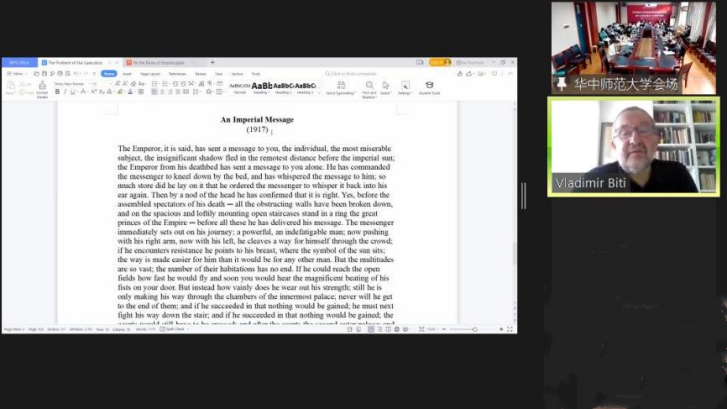This screenshot has height=409, width=727.
Task: Click the Go Premium link
Action: [470, 62]
